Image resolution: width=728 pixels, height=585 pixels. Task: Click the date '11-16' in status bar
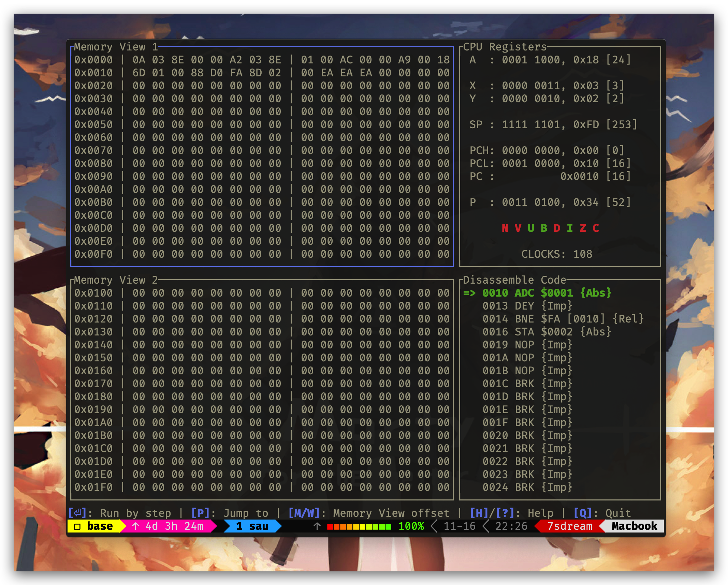[460, 526]
